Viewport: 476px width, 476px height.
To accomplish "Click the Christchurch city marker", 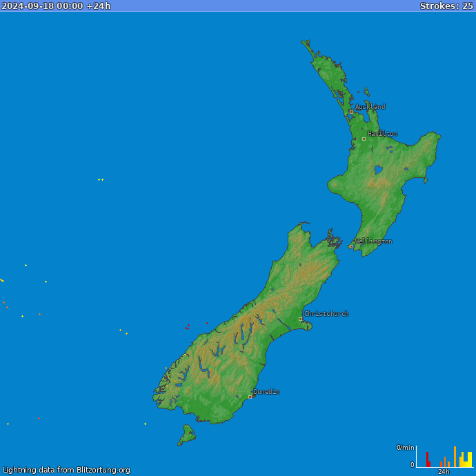I will point(300,319).
